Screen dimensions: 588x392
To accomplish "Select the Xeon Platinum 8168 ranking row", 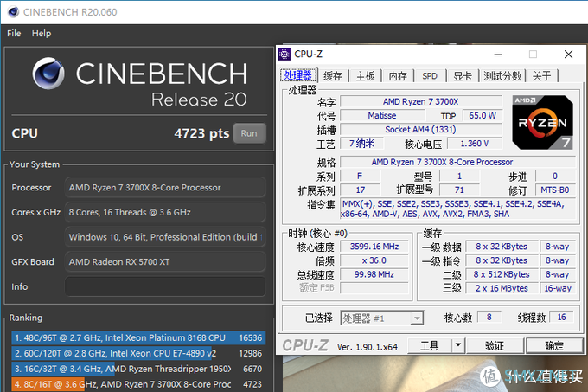I will coord(138,337).
